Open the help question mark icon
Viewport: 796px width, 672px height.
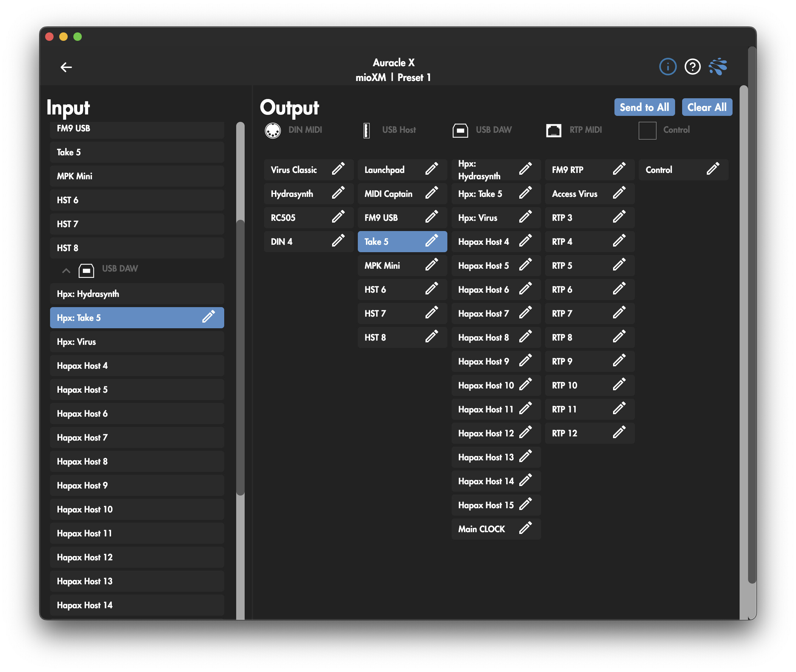(692, 67)
